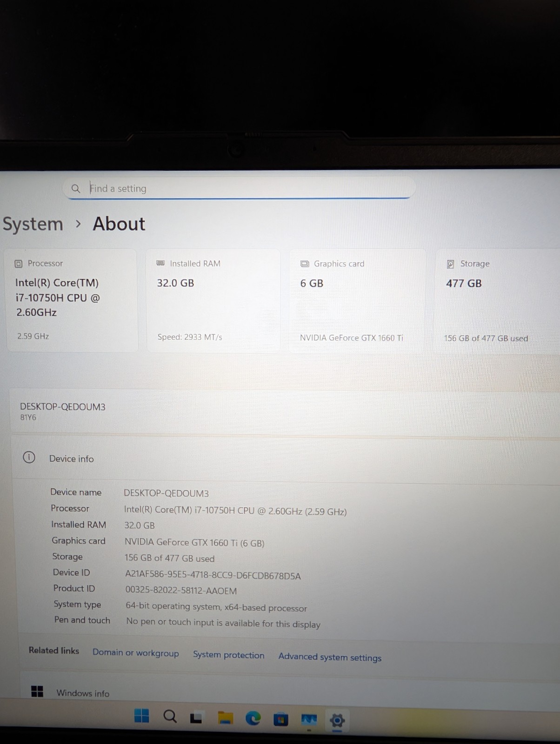
Task: Click the DESKTOP-QEDOUM3 header name
Action: [63, 407]
